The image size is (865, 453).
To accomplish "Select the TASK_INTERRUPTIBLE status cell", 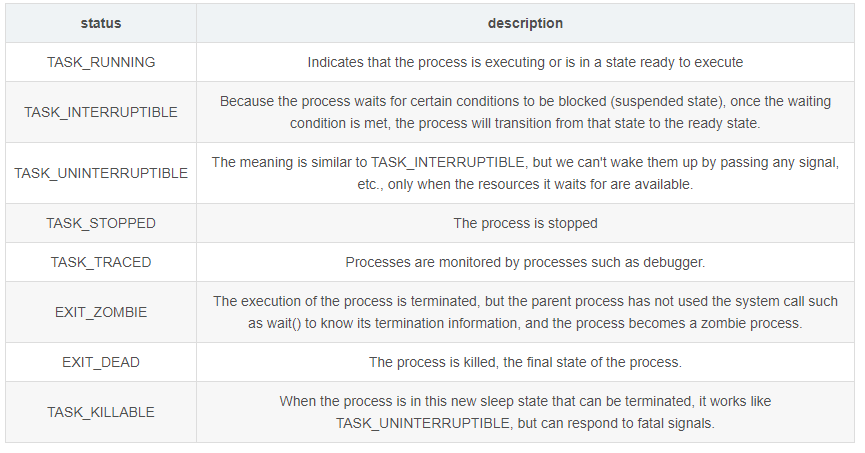I will [x=100, y=112].
